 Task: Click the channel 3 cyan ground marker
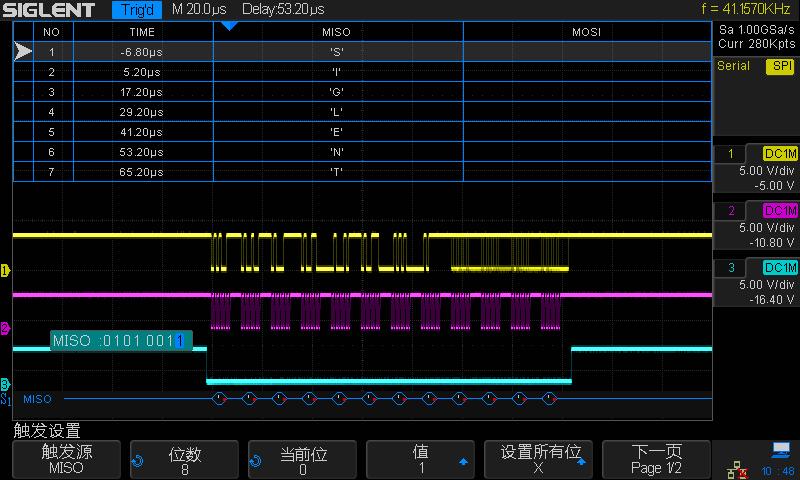(x=5, y=384)
